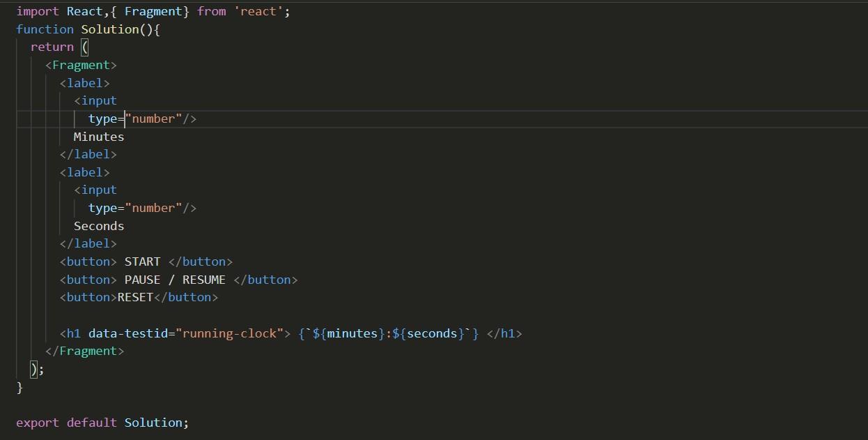
Task: Click the import keyword on line one
Action: 36,11
